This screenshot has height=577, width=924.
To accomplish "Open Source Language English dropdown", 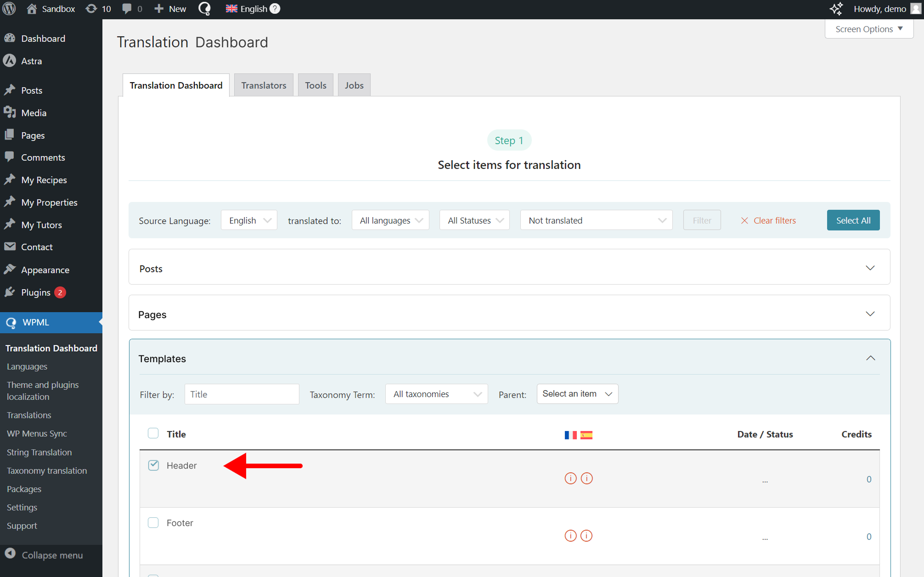I will 249,220.
